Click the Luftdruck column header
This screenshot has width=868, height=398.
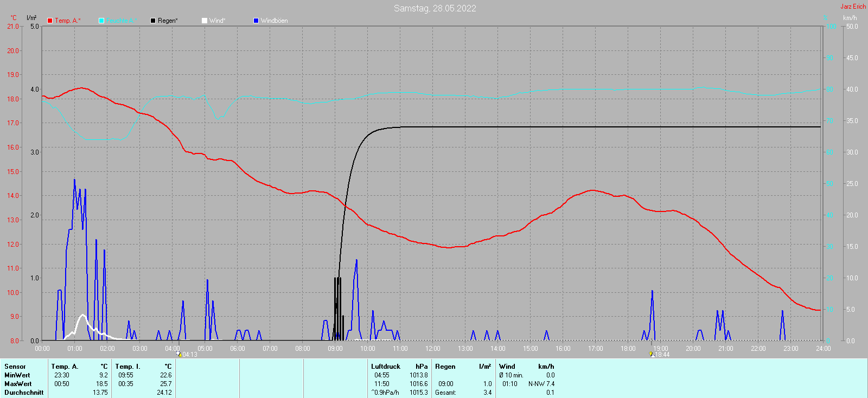[x=386, y=367]
